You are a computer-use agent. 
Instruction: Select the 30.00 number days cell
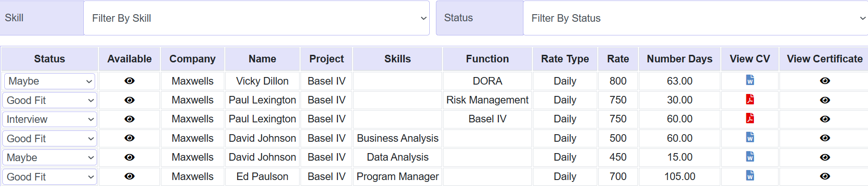[x=680, y=100]
